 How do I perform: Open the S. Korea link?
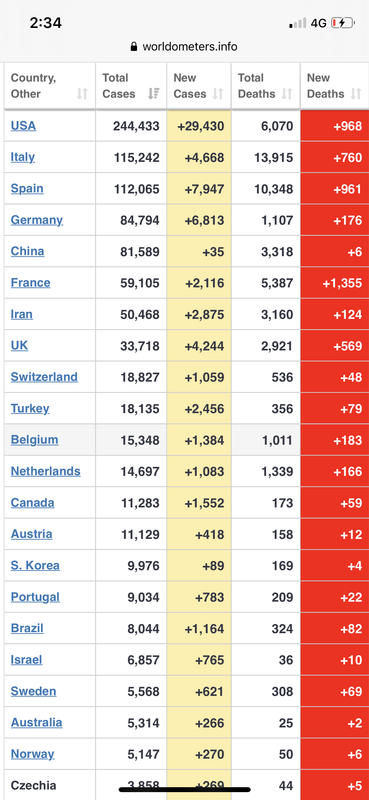tap(35, 565)
